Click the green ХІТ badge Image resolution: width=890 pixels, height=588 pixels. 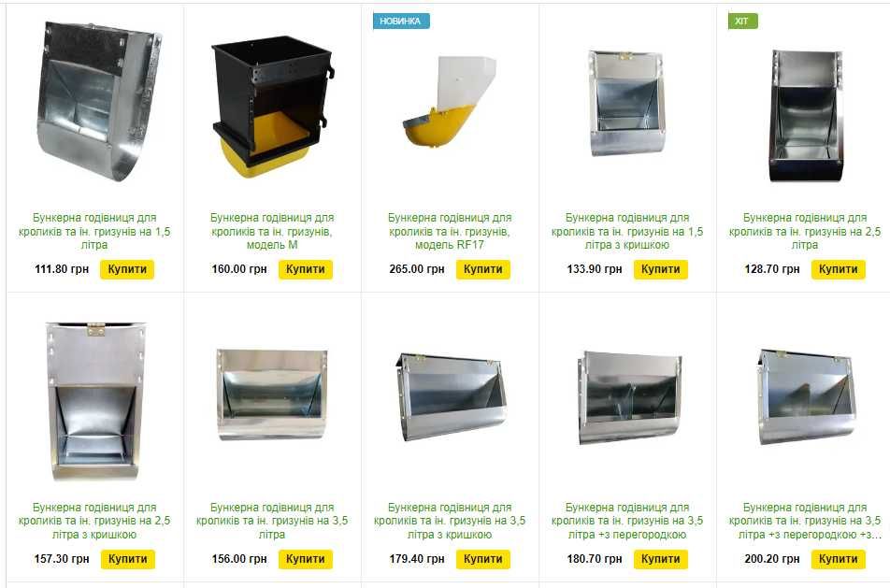[x=742, y=21]
